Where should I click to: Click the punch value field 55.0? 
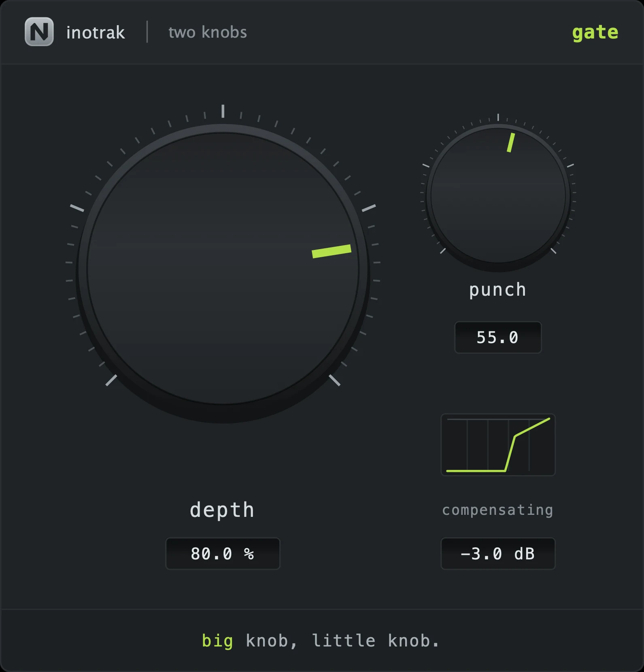point(498,337)
